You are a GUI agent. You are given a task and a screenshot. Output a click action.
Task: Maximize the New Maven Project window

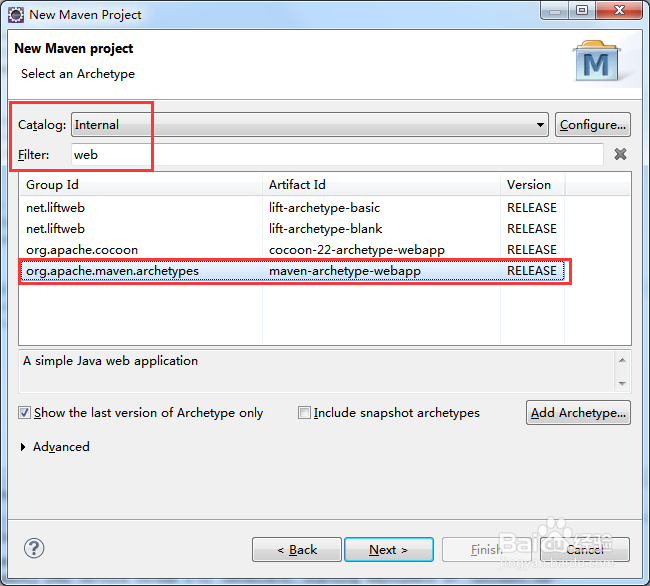tap(582, 11)
